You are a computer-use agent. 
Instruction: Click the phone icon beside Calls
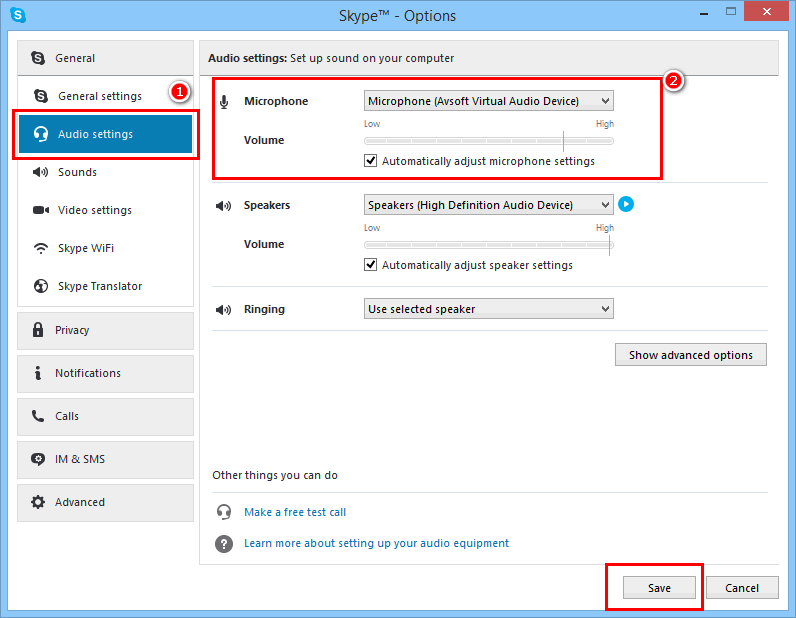click(x=38, y=416)
